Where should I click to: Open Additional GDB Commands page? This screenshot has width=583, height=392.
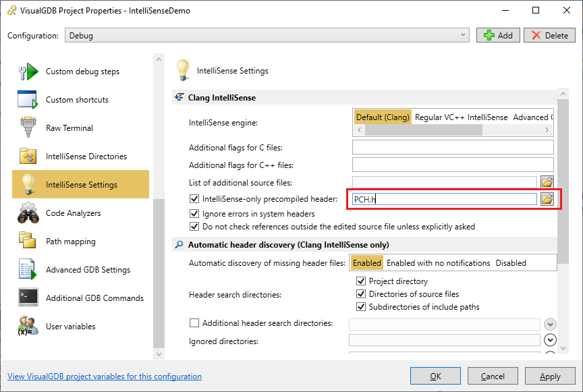(x=81, y=298)
